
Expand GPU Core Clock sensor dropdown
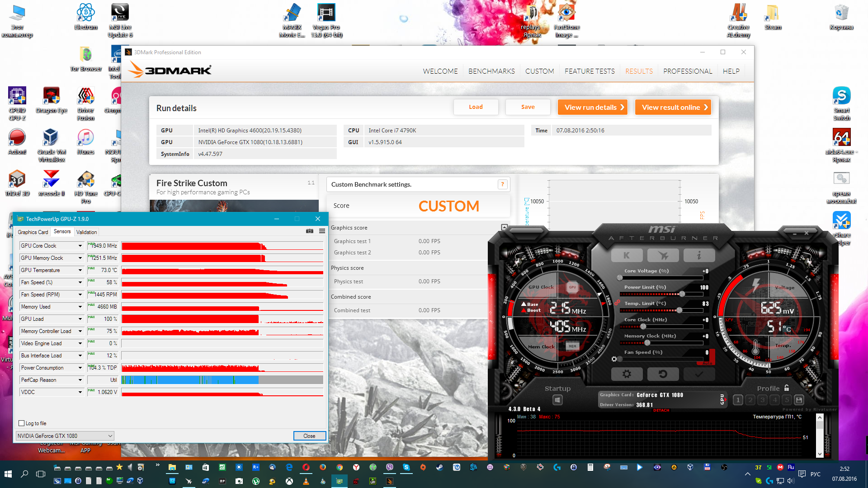click(x=80, y=246)
